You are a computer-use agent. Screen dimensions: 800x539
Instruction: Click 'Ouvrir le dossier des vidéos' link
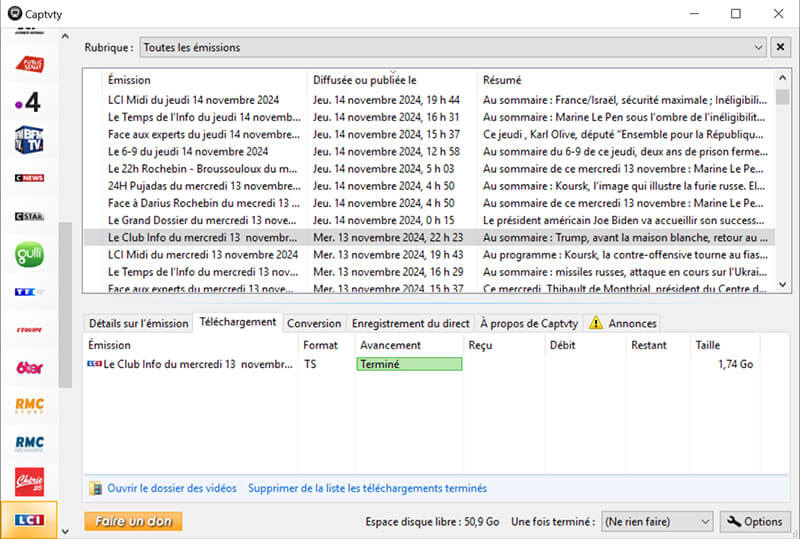(171, 488)
